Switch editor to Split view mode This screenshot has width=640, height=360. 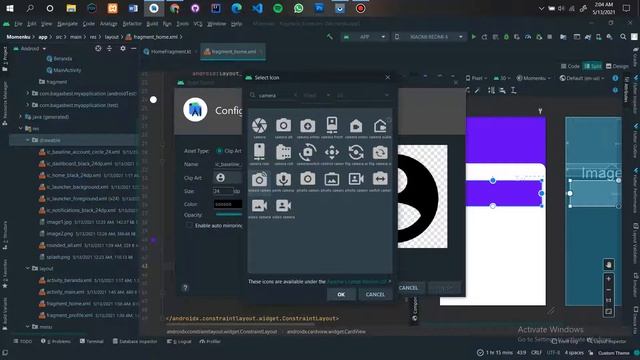593,66
